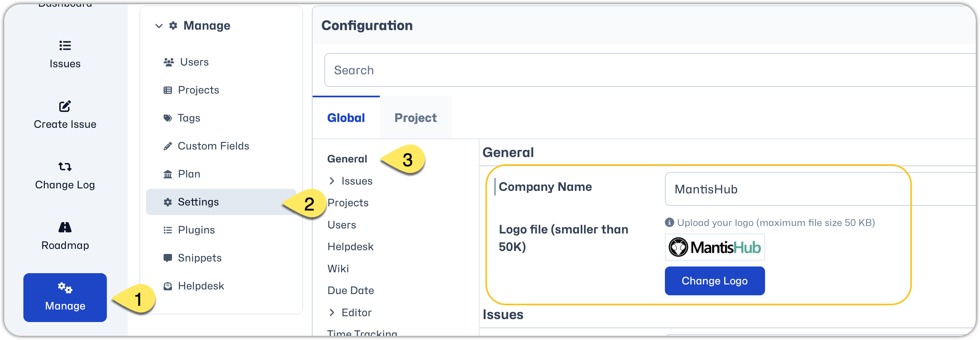The image size is (980, 340).
Task: Click the configuration Search field
Action: [x=651, y=70]
